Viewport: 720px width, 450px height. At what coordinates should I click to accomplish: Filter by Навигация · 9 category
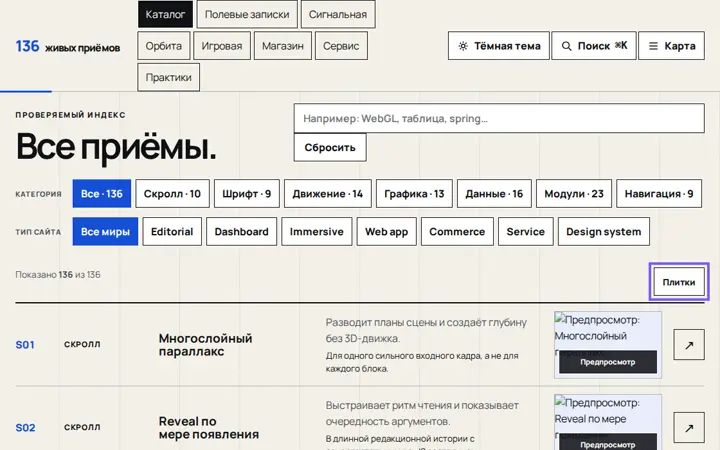click(659, 193)
